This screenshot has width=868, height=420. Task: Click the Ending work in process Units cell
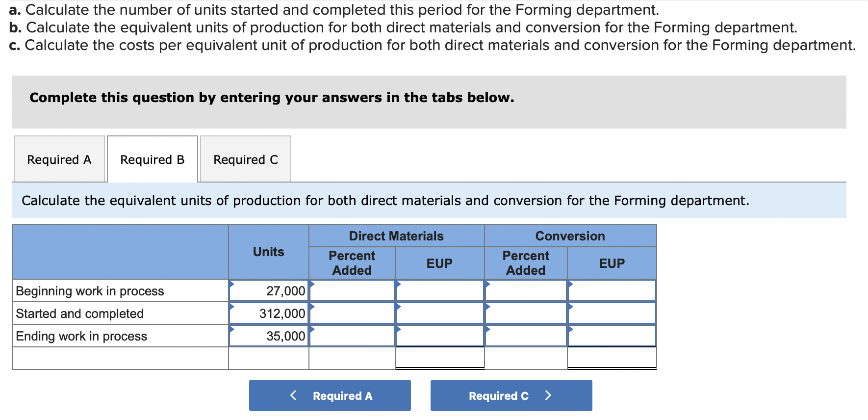[x=269, y=336]
